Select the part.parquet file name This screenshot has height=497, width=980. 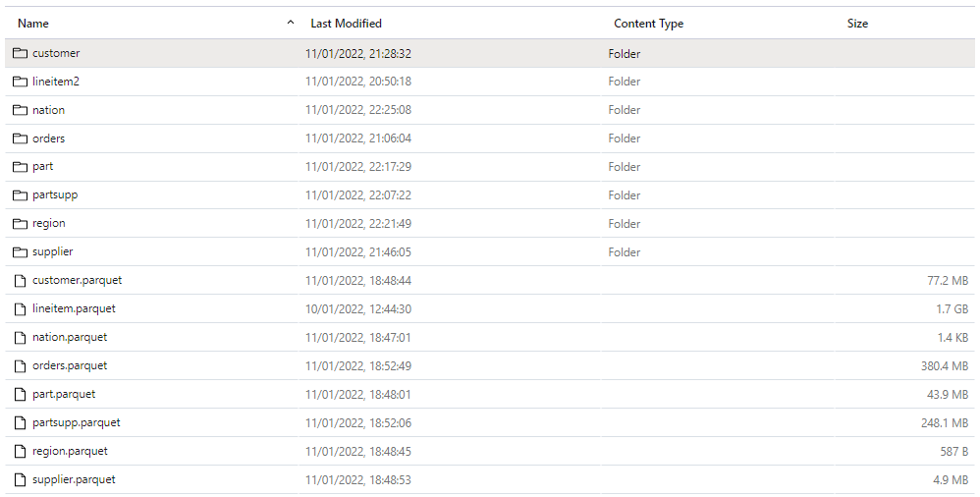pos(64,395)
